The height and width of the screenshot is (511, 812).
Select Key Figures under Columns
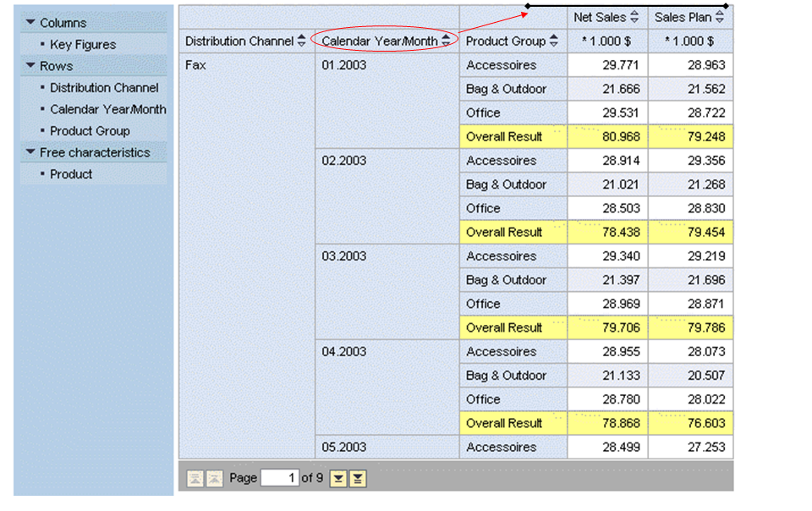click(83, 45)
